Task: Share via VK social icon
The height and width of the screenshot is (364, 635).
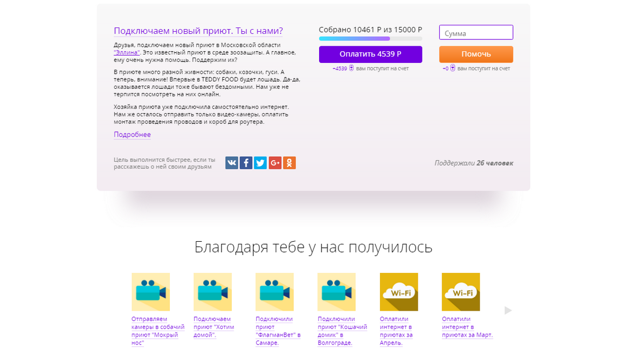Action: coord(232,163)
